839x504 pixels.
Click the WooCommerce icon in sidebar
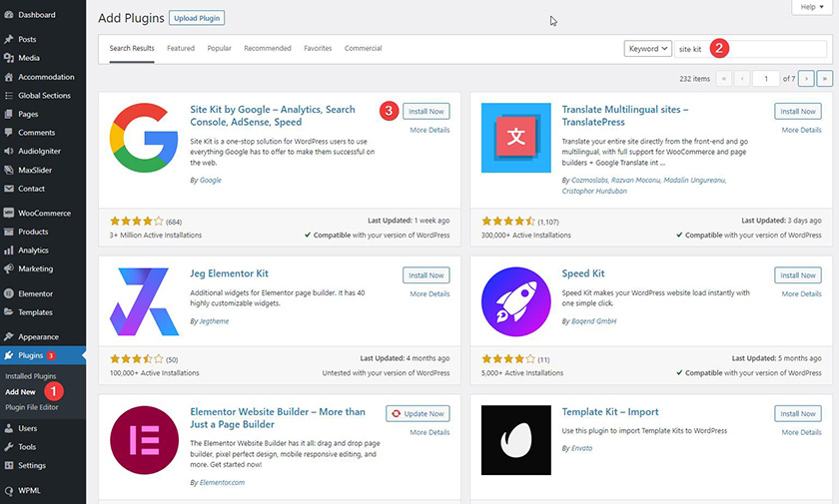9,214
